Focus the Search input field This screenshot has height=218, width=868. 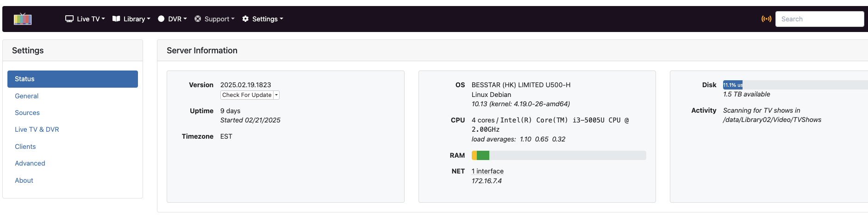tap(819, 19)
